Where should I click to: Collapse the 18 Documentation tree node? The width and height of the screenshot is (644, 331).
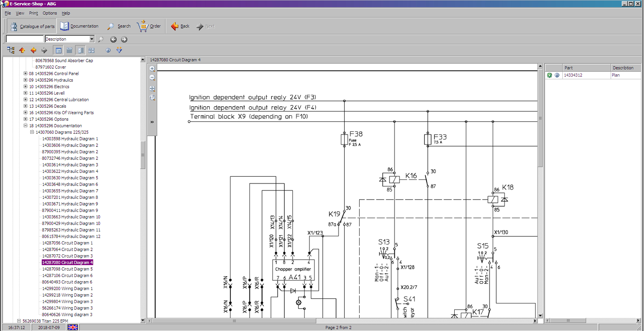[x=25, y=126]
